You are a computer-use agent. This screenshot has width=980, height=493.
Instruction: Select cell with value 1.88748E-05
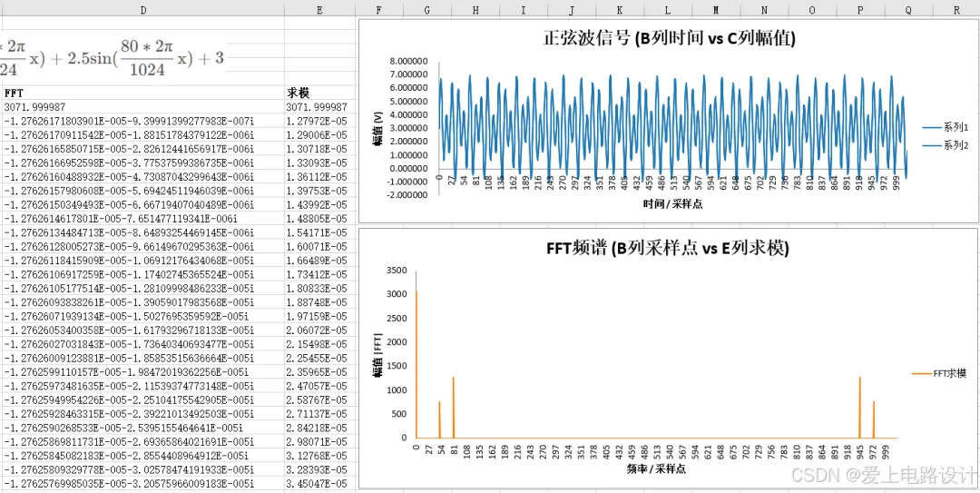[320, 302]
